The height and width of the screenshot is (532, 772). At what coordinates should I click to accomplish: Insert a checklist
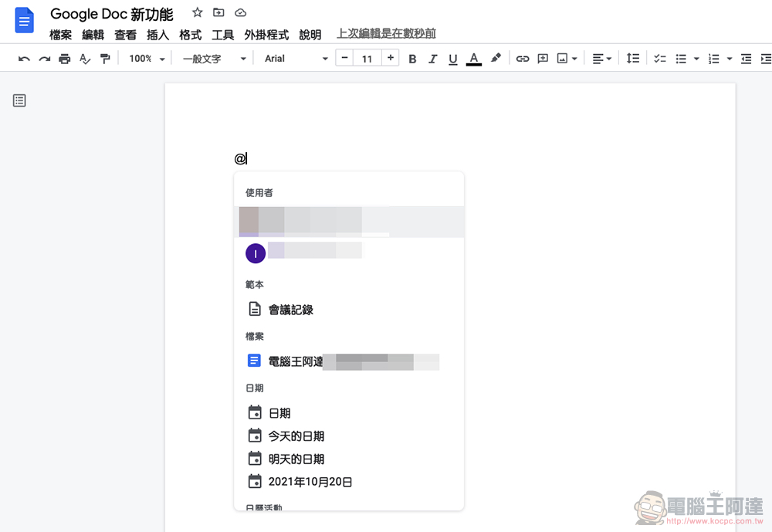(x=660, y=59)
